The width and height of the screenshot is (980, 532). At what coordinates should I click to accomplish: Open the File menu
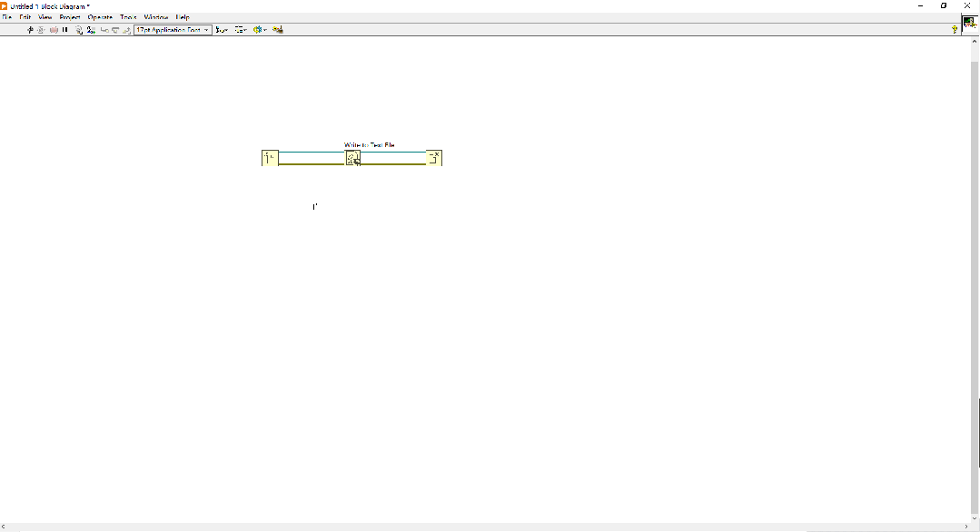tap(7, 17)
